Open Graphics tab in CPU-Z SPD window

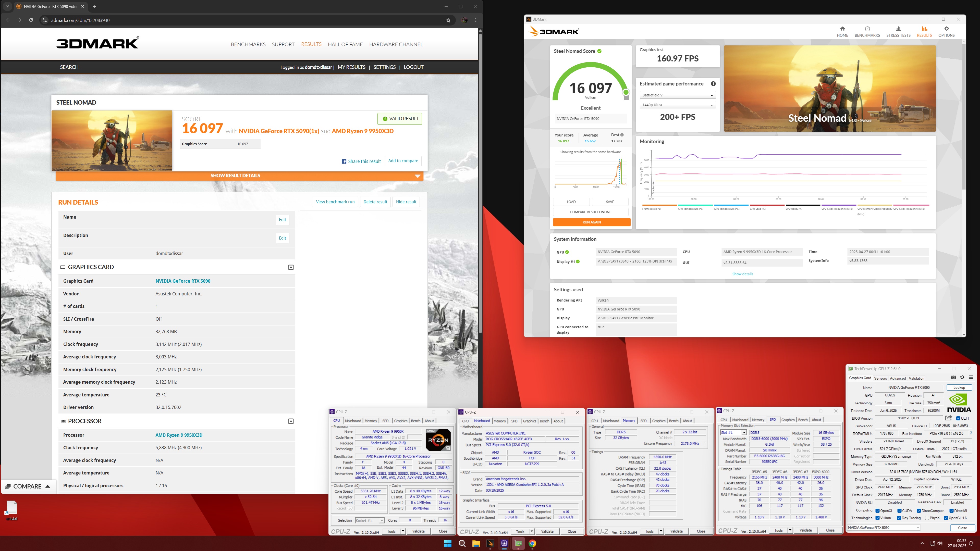pos(788,420)
